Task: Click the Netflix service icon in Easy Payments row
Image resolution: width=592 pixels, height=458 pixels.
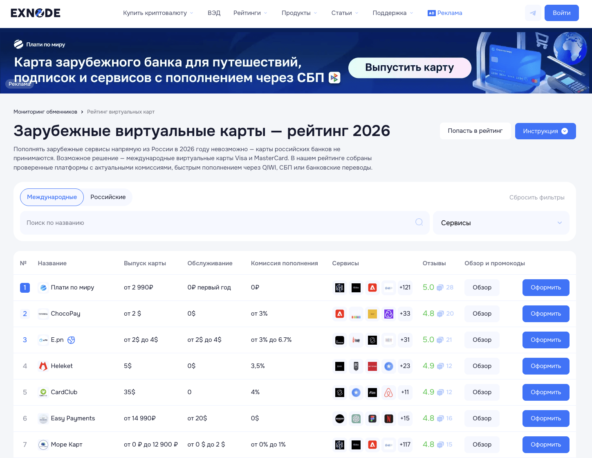Action: [x=388, y=418]
